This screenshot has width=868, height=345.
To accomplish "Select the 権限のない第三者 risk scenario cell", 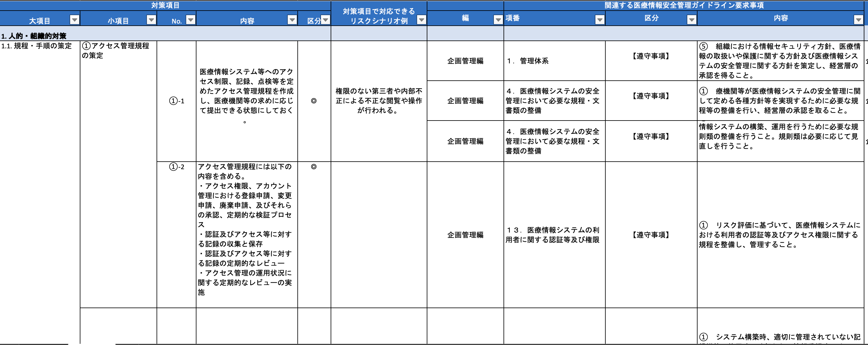I will 379,101.
